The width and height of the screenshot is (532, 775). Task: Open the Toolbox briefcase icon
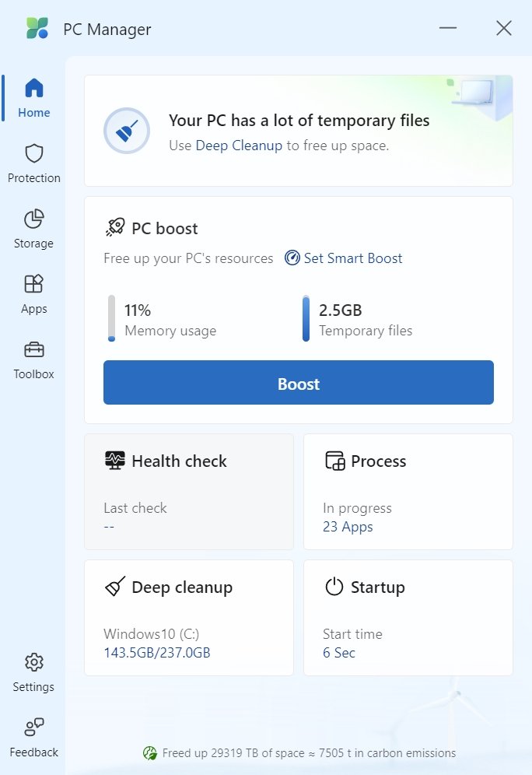tap(34, 349)
